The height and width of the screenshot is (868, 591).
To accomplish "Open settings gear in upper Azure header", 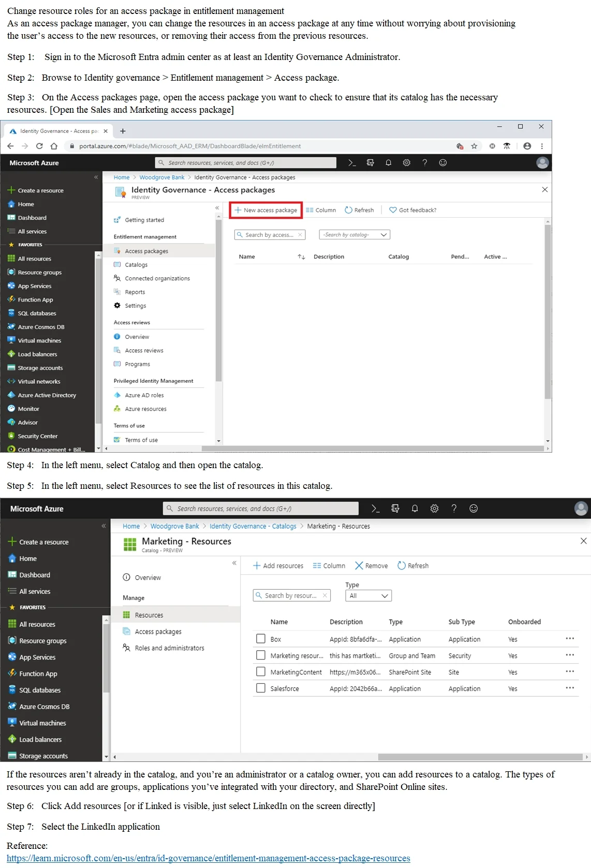I will click(x=407, y=162).
